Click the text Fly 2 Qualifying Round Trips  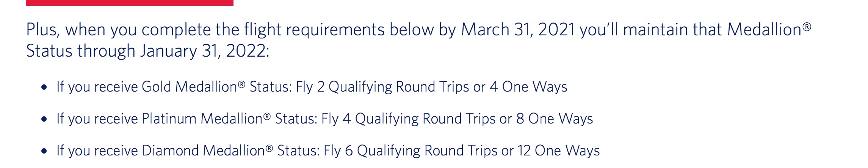click(x=382, y=87)
